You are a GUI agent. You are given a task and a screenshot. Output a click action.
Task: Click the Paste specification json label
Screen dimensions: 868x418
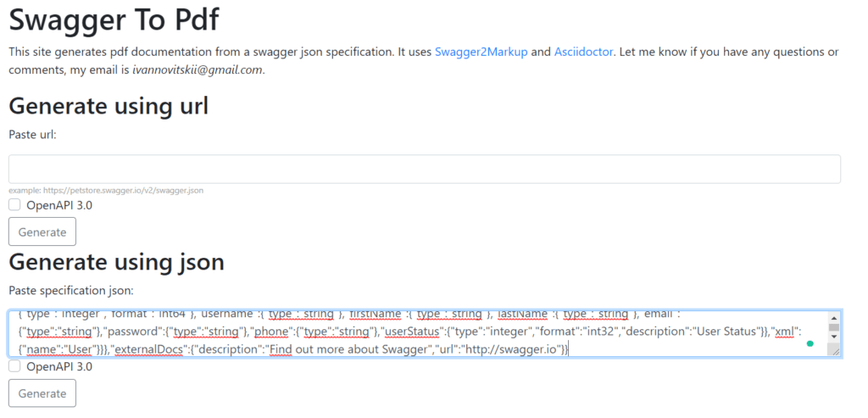coord(71,290)
